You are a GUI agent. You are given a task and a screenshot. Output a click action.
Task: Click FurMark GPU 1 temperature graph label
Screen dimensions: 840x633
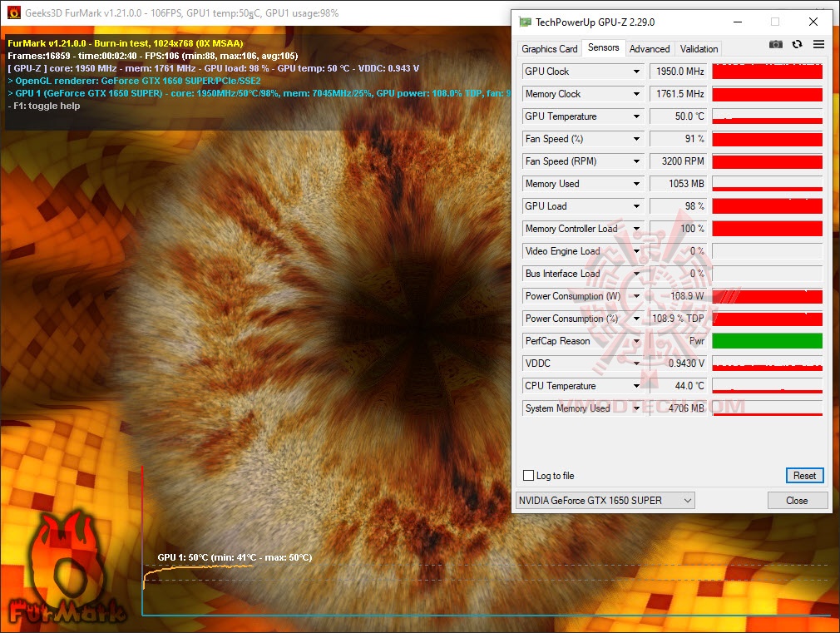click(x=235, y=557)
